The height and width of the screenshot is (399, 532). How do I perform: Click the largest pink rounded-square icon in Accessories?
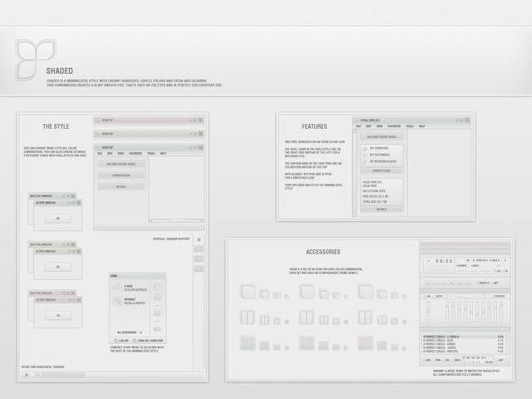coord(366,292)
